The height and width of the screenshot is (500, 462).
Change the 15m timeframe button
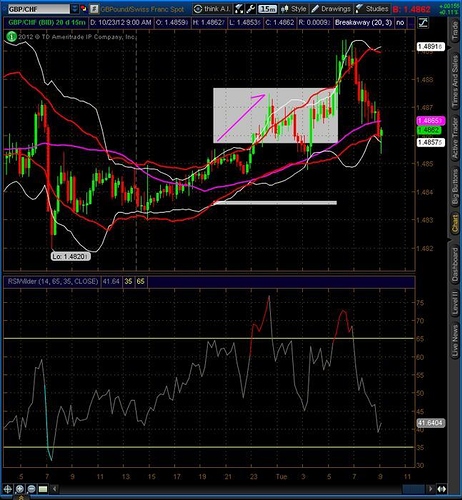point(268,9)
